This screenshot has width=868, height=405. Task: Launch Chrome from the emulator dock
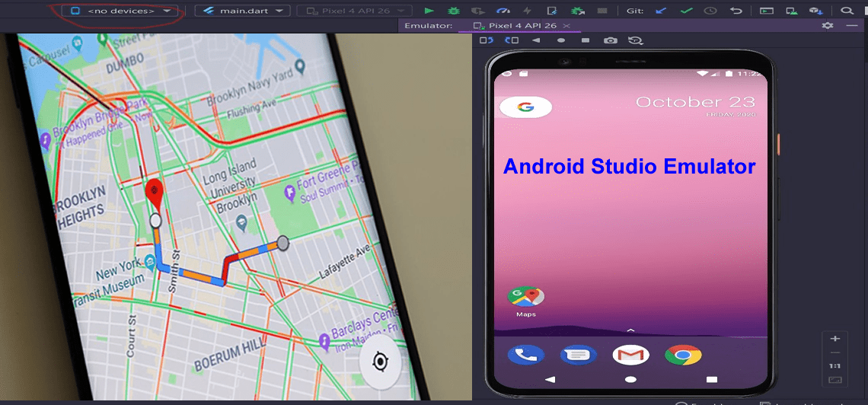(x=682, y=355)
